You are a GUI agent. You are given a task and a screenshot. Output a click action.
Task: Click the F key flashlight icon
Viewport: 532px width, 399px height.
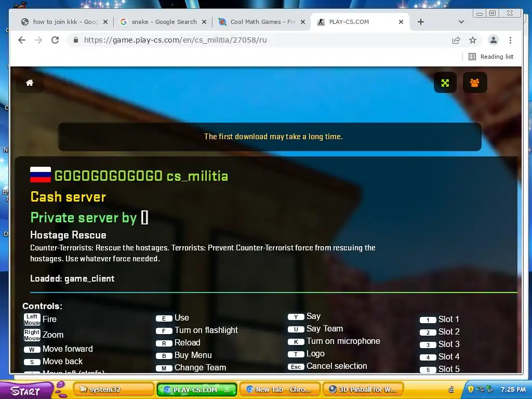tap(164, 331)
